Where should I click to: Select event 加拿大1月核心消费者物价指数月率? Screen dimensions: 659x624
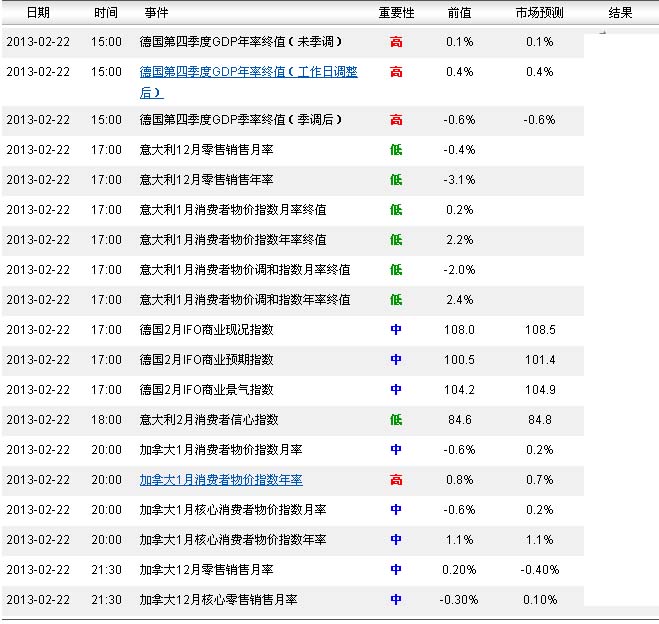point(233,510)
